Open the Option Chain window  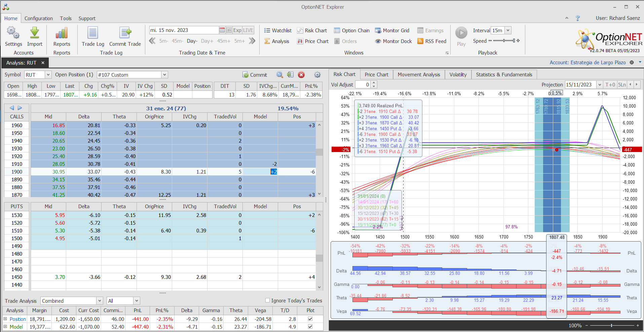pyautogui.click(x=351, y=31)
